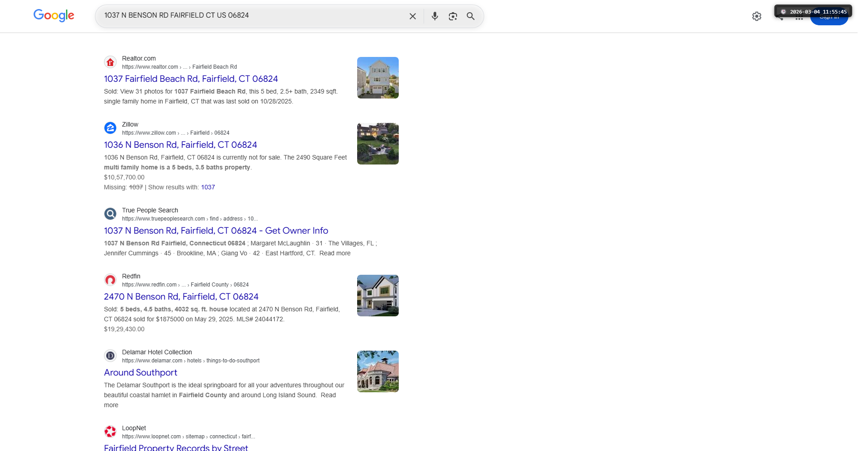Submit search with magnifying glass icon

471,16
